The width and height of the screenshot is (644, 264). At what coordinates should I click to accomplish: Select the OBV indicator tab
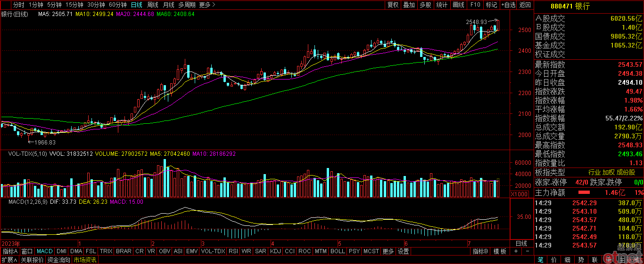(x=165, y=252)
